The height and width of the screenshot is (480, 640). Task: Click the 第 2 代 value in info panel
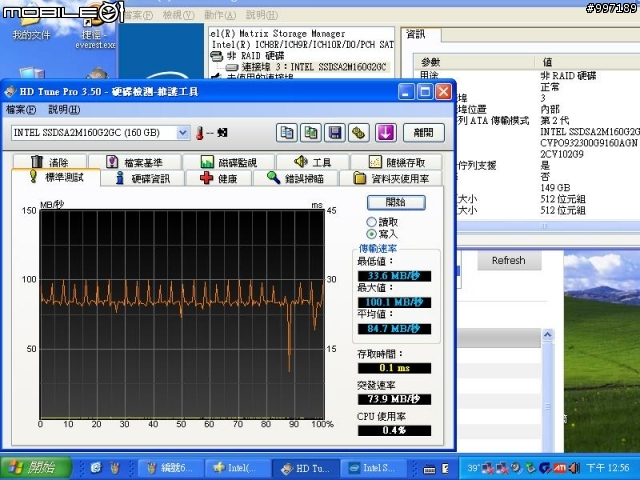[555, 120]
